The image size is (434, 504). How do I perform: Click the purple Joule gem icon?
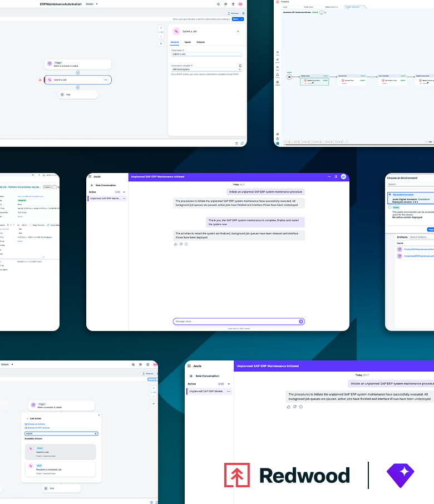[401, 475]
